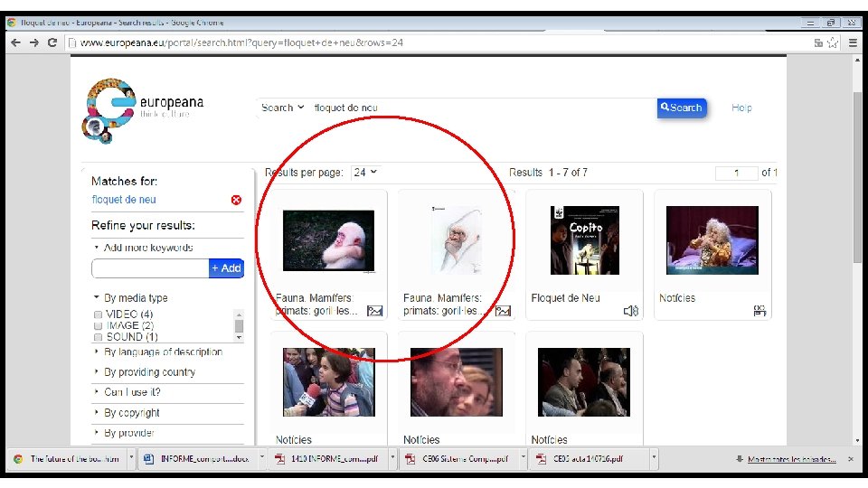
Task: Click the sound icon on Floquet de Neu result
Action: tap(631, 311)
